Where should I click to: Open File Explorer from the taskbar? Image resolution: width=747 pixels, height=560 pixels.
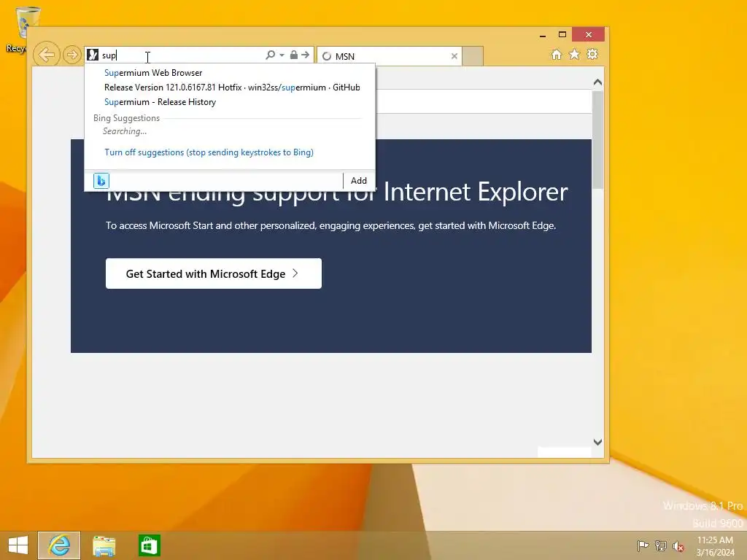coord(104,545)
